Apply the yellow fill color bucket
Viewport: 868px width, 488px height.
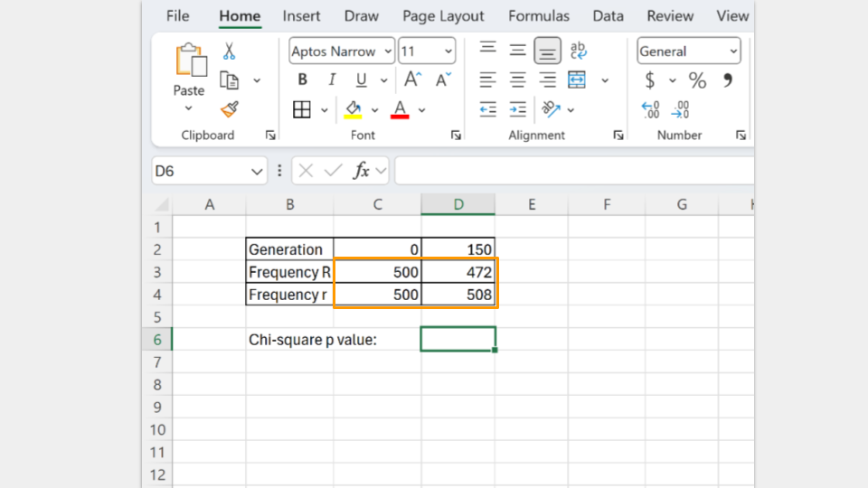(354, 109)
